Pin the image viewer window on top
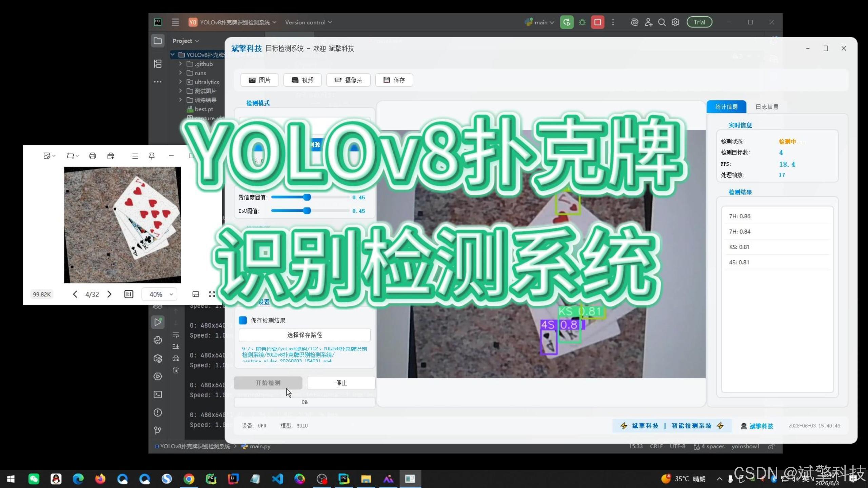 pos(152,156)
